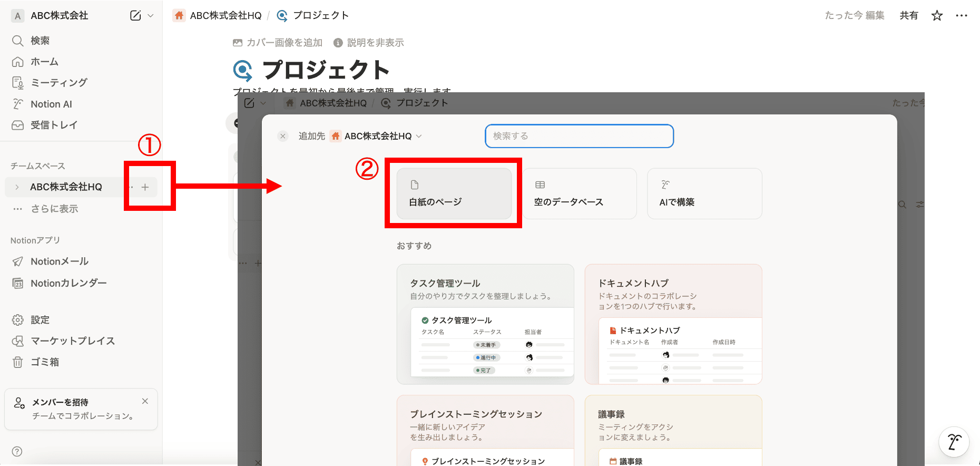The width and height of the screenshot is (980, 466).
Task: Click the search magnifier icon in 検索 row
Action: click(x=17, y=41)
